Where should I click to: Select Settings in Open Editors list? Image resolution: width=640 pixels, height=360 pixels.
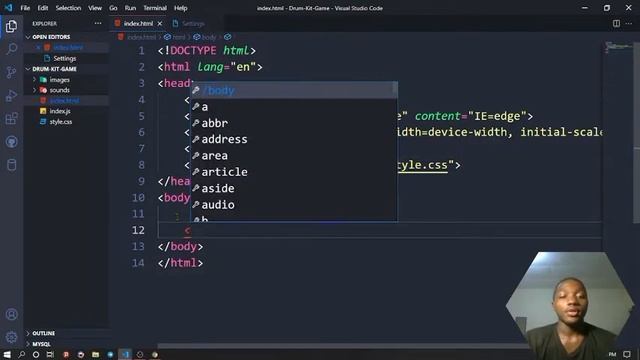tap(64, 58)
